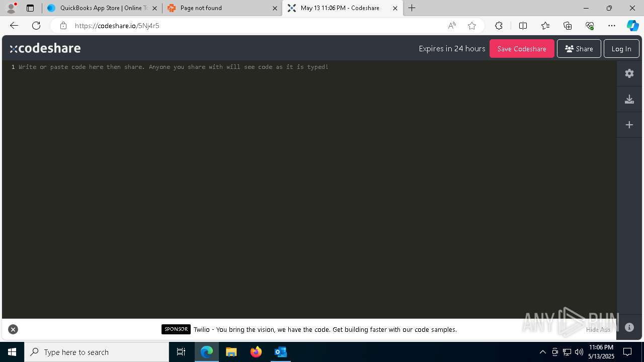
Task: Dismiss sponsor banner with X icon
Action: pos(13,329)
